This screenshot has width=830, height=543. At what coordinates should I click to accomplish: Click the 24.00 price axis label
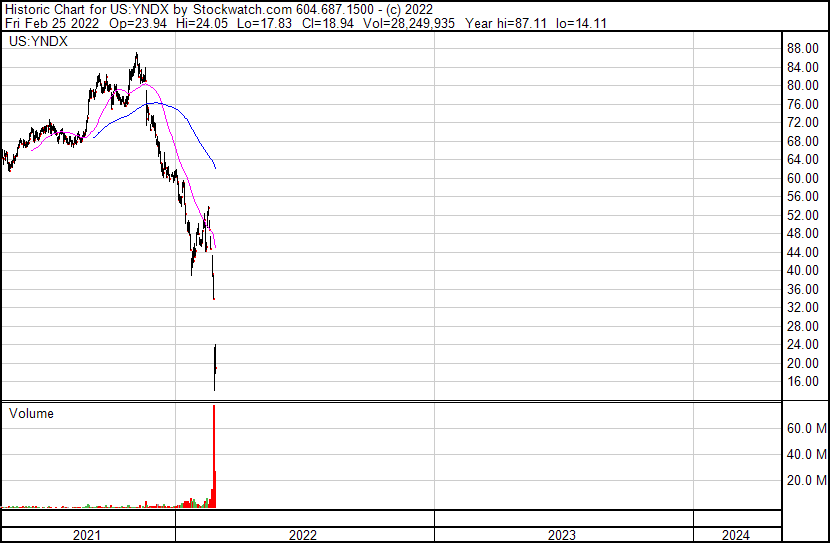803,345
